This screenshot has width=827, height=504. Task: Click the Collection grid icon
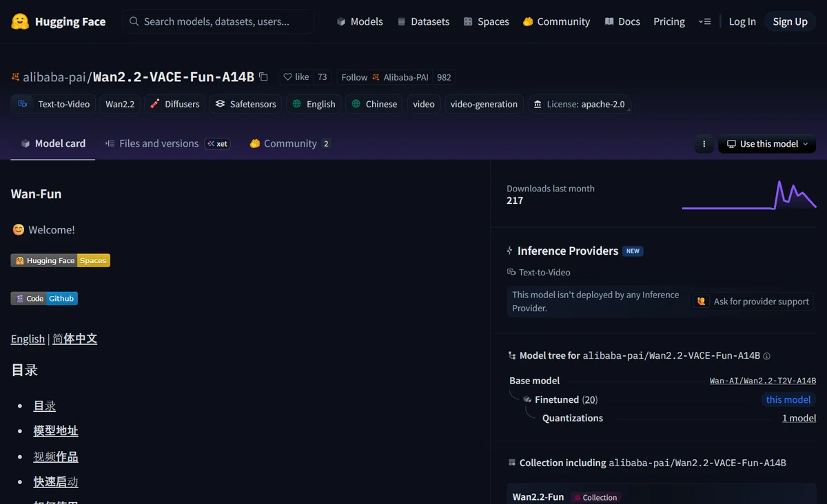click(x=511, y=463)
